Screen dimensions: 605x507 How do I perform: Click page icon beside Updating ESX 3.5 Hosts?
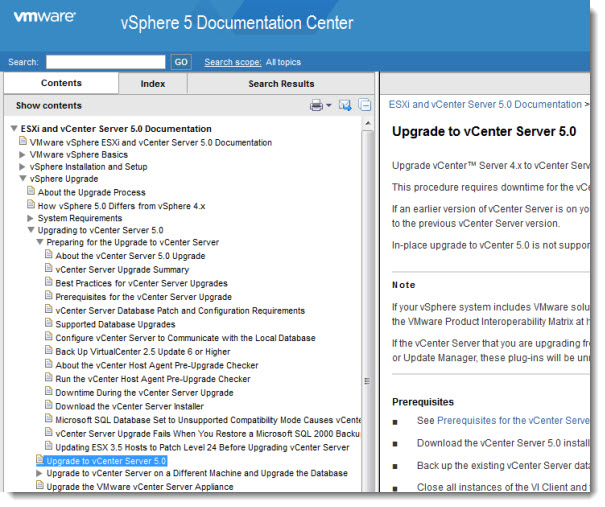tap(49, 448)
